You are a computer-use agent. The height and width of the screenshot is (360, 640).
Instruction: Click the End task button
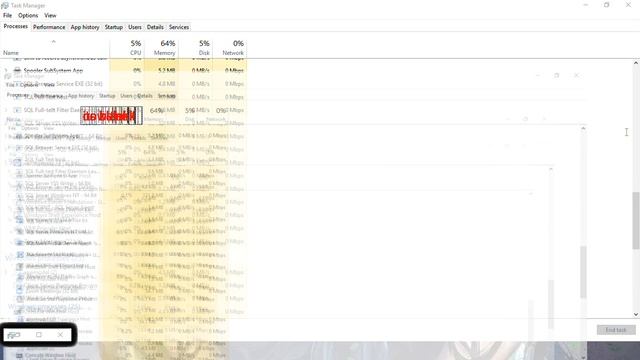tap(616, 330)
